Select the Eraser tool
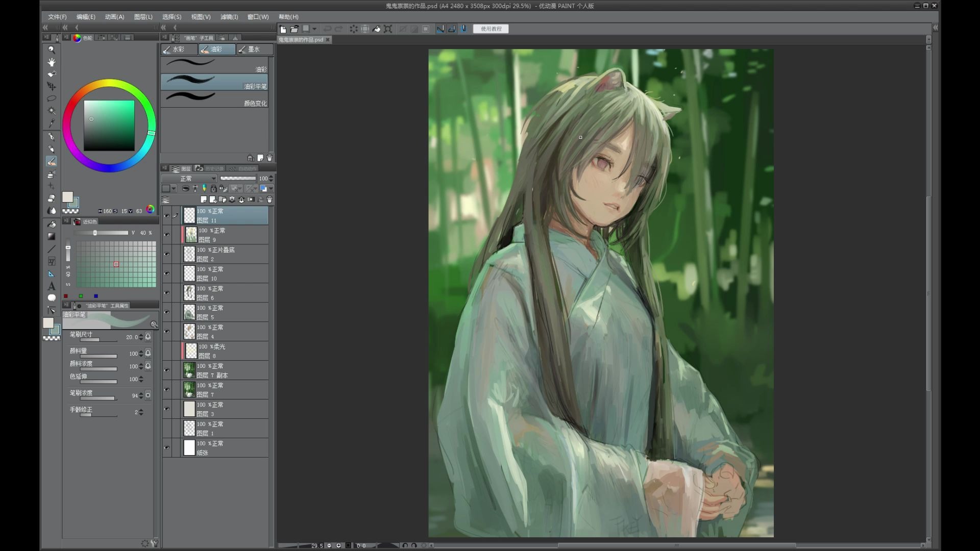This screenshot has height=551, width=980. point(52,198)
